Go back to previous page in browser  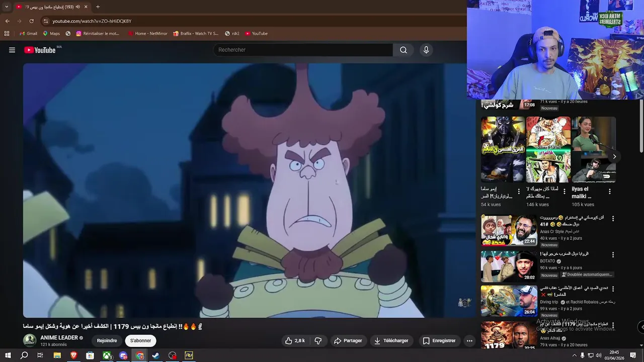[7, 21]
